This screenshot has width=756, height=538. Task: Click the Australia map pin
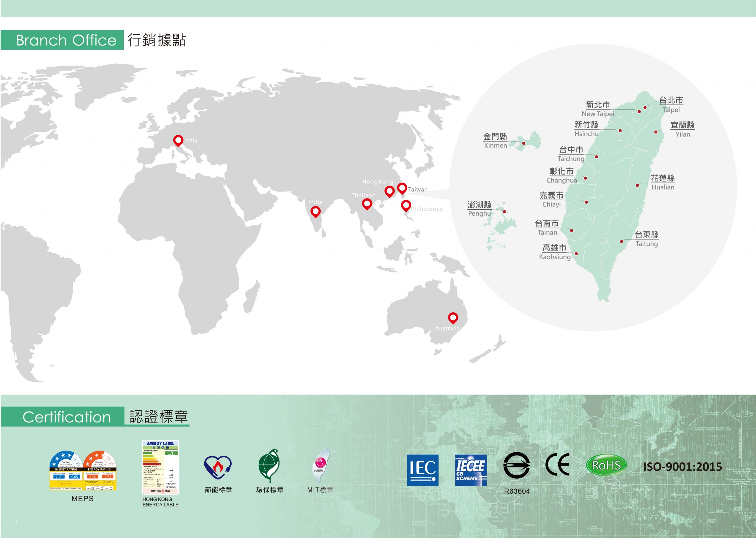pos(453,317)
